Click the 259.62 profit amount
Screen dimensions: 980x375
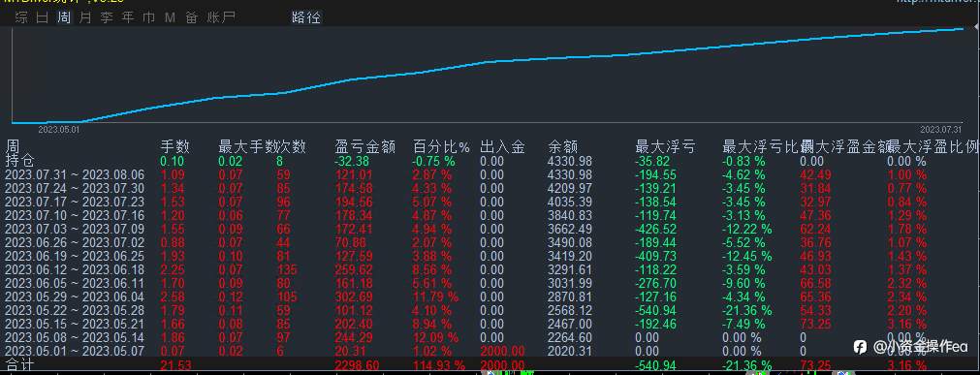coord(354,270)
